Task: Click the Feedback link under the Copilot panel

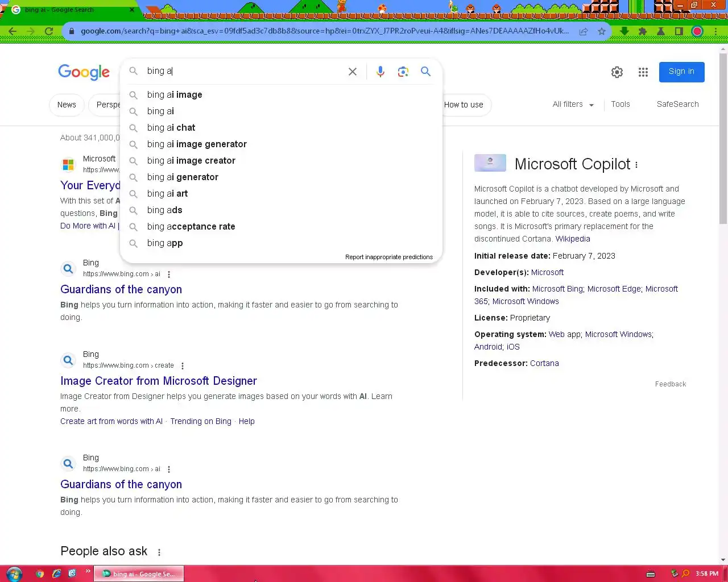Action: coord(671,384)
